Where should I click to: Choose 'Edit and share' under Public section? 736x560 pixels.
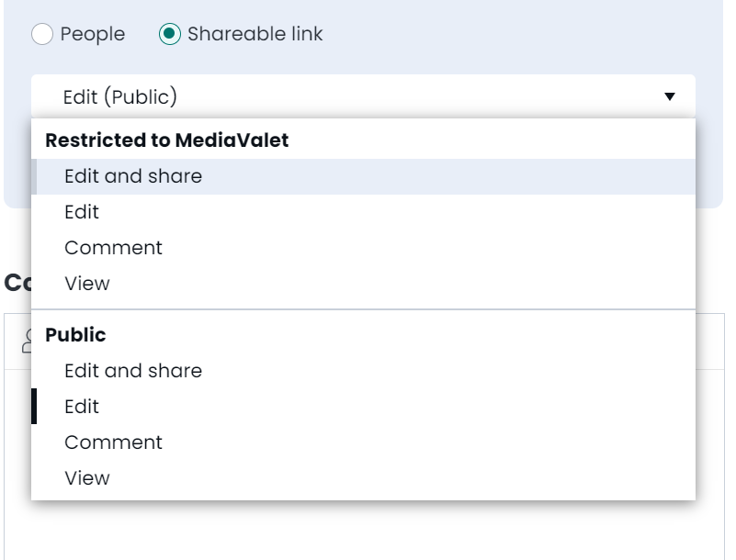[132, 371]
